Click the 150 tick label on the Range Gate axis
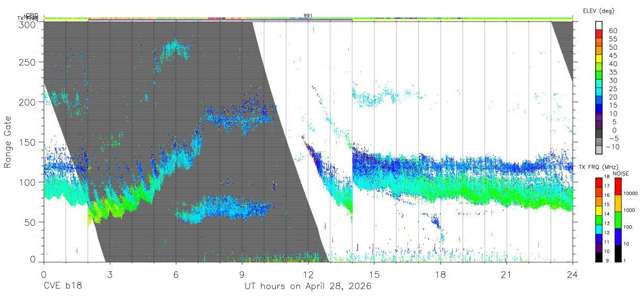This screenshot has width=644, height=297. point(27,142)
